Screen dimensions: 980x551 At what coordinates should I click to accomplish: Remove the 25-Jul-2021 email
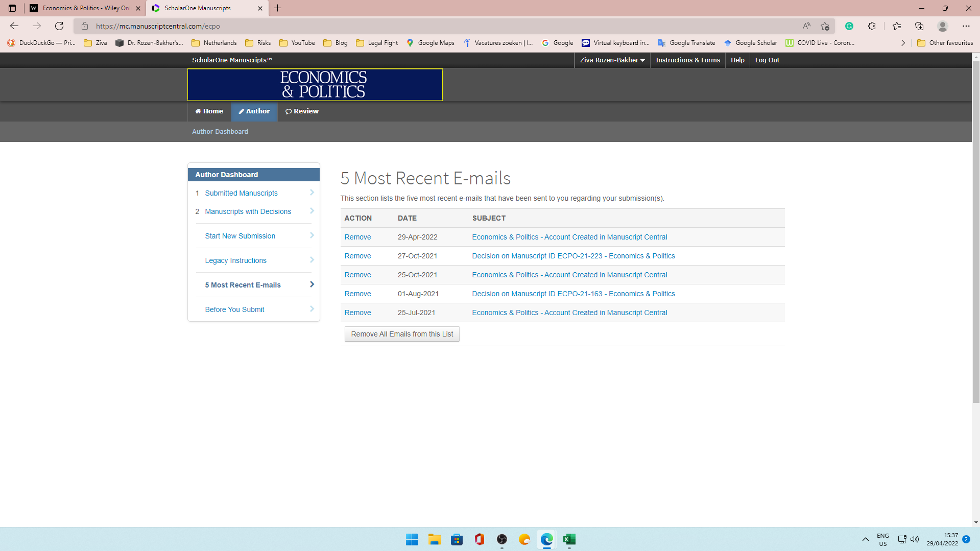coord(357,313)
